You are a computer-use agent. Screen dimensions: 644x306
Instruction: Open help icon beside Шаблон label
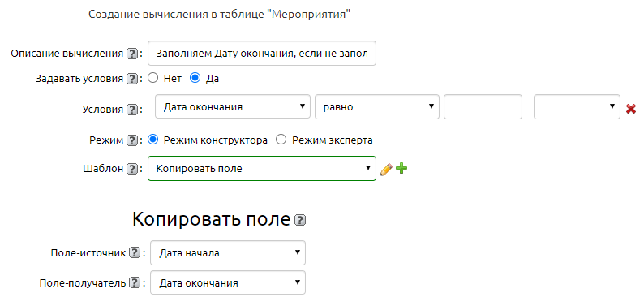click(131, 169)
